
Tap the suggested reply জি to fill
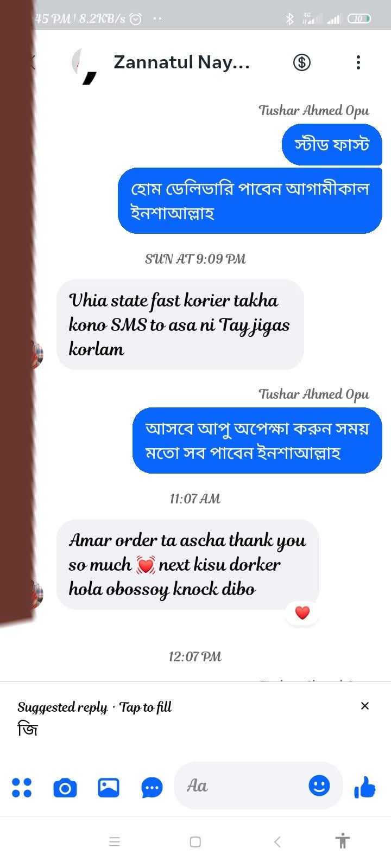(x=28, y=729)
